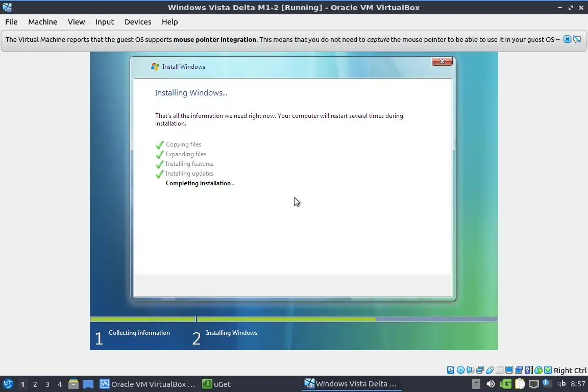Click the mouse integration indicator

[538, 370]
